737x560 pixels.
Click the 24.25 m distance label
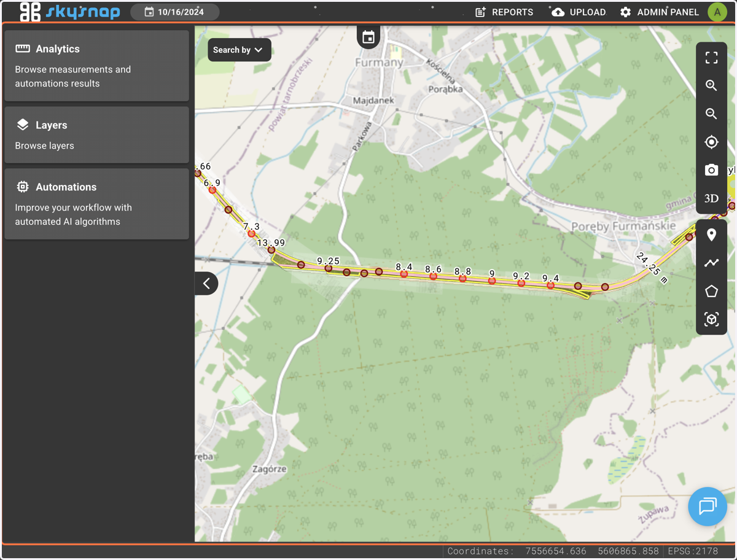(652, 267)
